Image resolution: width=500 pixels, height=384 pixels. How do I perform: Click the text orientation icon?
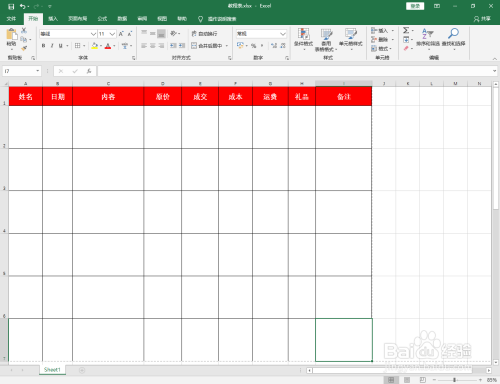[x=173, y=33]
